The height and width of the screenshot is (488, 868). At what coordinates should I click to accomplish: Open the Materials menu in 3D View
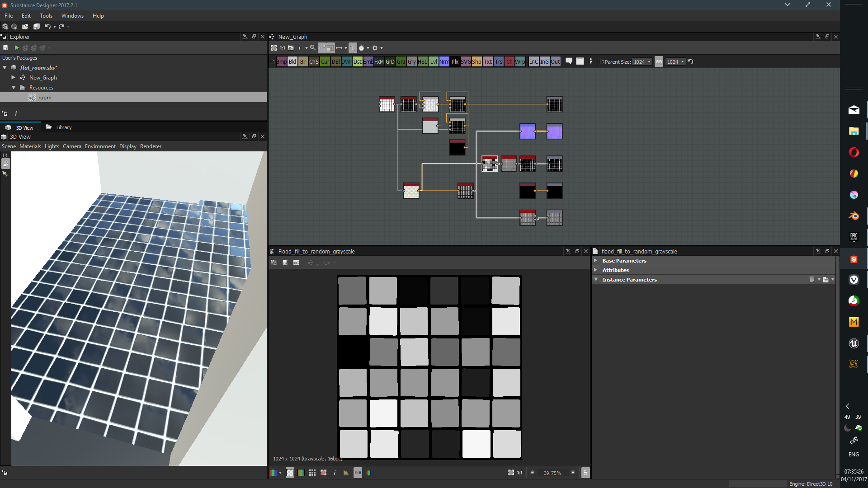(30, 146)
